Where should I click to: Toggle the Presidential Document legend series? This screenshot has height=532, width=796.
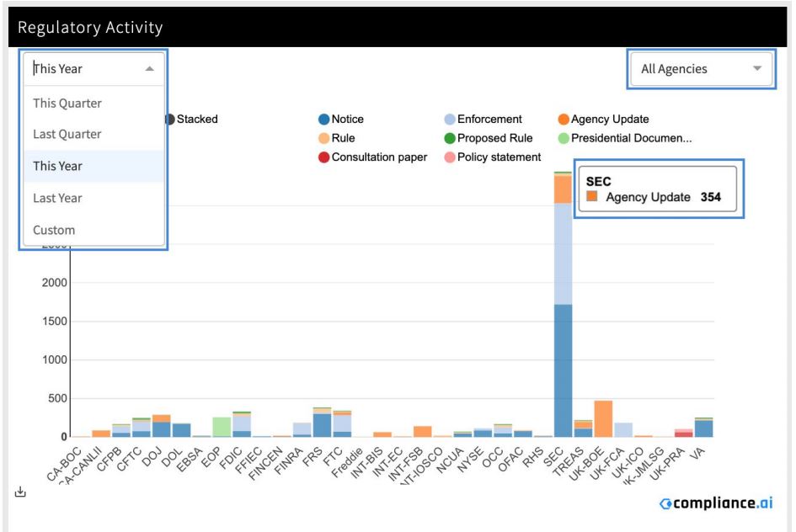point(625,138)
